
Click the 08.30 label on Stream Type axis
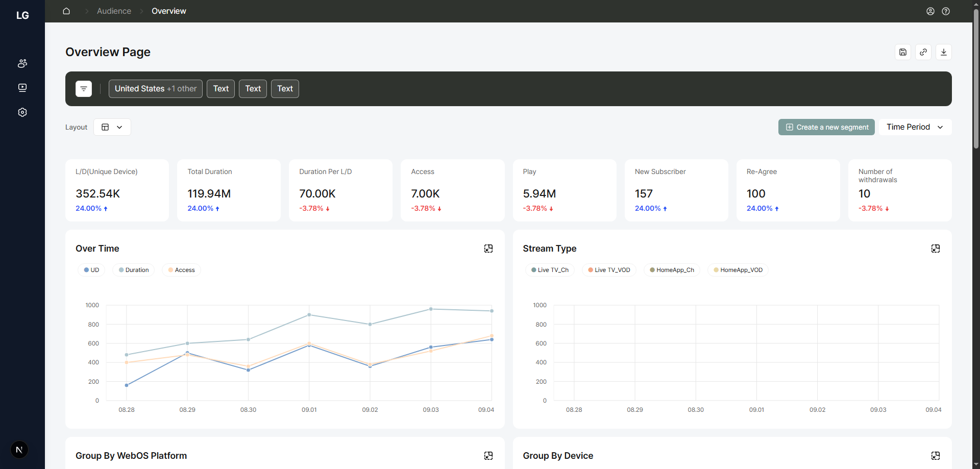[696, 410]
